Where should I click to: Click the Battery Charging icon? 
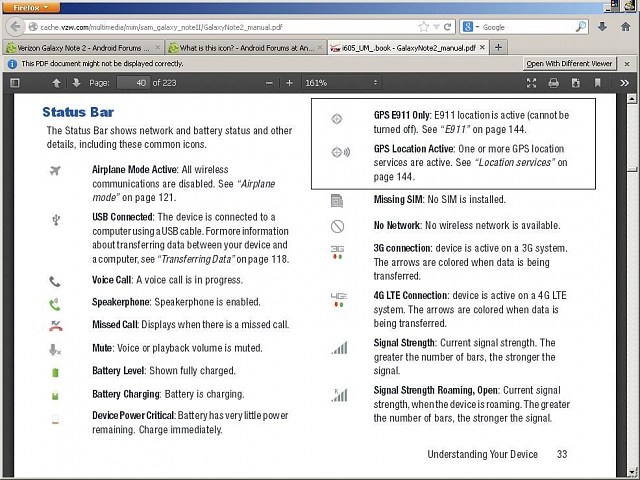pos(56,396)
